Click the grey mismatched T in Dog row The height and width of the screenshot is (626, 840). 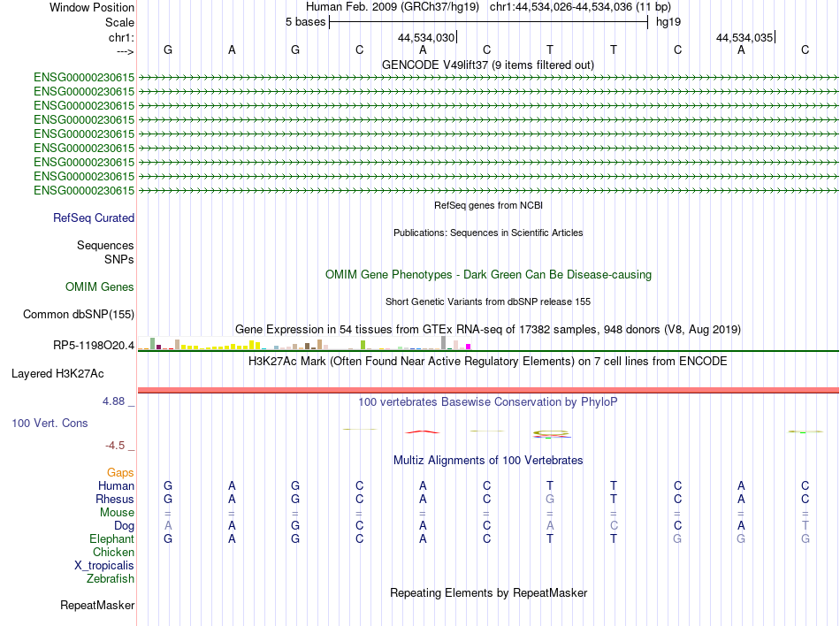(x=806, y=526)
